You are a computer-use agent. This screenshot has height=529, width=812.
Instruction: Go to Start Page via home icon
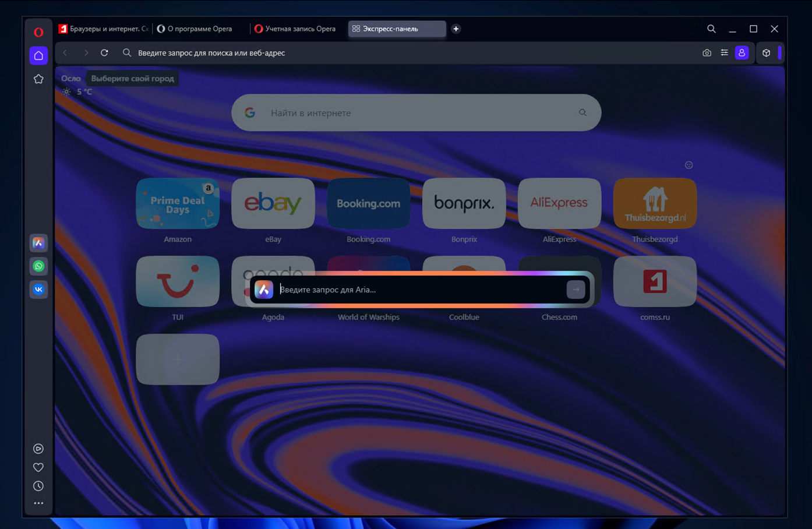38,55
